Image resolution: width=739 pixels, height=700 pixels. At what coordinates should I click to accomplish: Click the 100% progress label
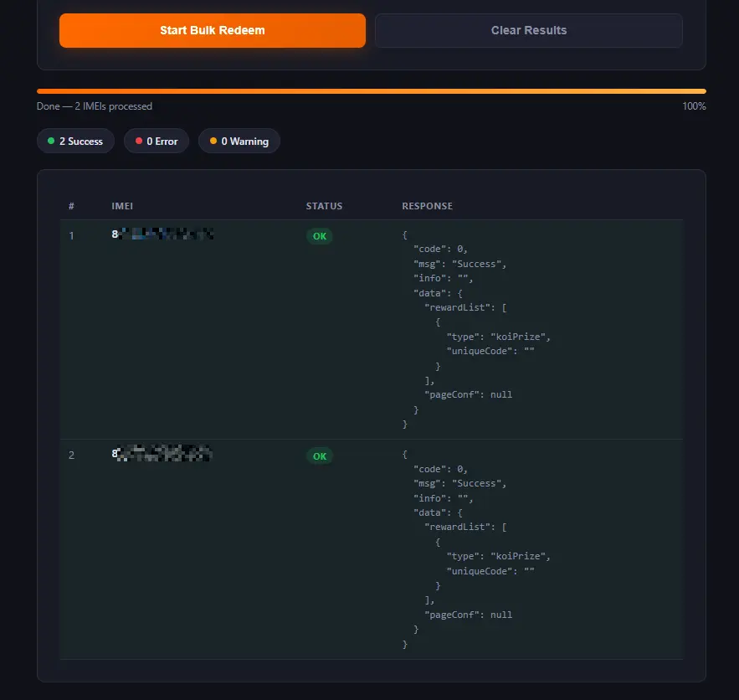[x=694, y=106]
